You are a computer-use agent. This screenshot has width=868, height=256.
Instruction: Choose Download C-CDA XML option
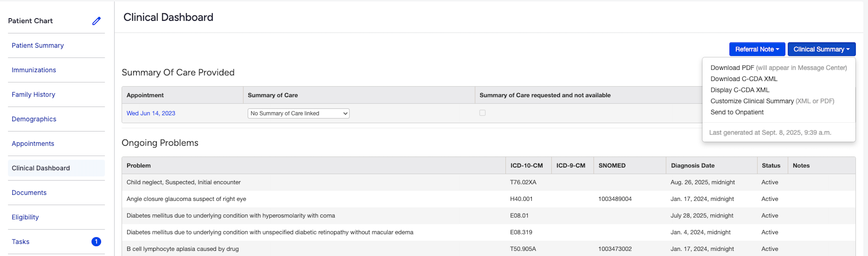click(x=744, y=79)
